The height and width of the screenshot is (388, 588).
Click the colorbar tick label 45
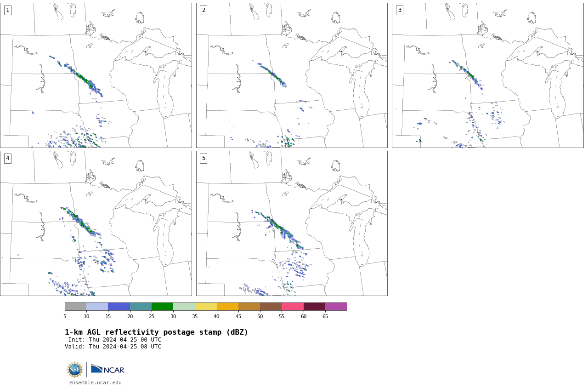pyautogui.click(x=238, y=316)
